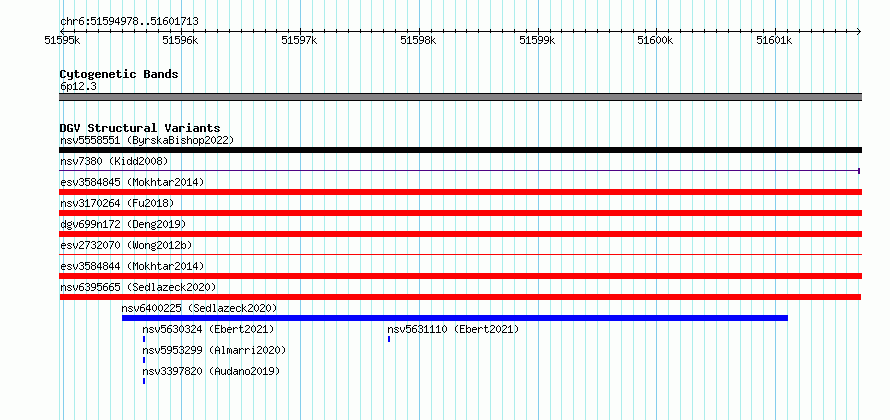This screenshot has height=420, width=890.
Task: Open nsv6400225 (Sedlazeck2020) label
Action: 199,308
